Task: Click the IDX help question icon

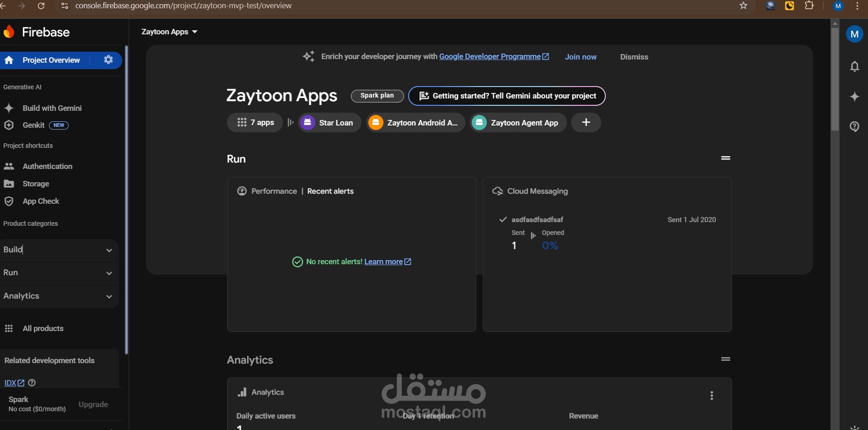Action: coord(32,382)
